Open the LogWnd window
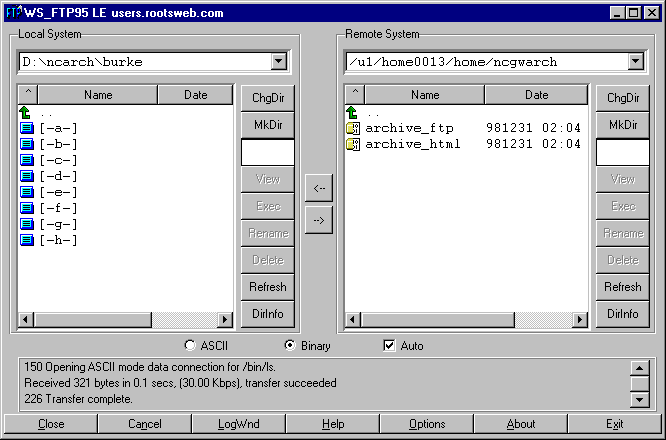The width and height of the screenshot is (666, 440). (238, 424)
